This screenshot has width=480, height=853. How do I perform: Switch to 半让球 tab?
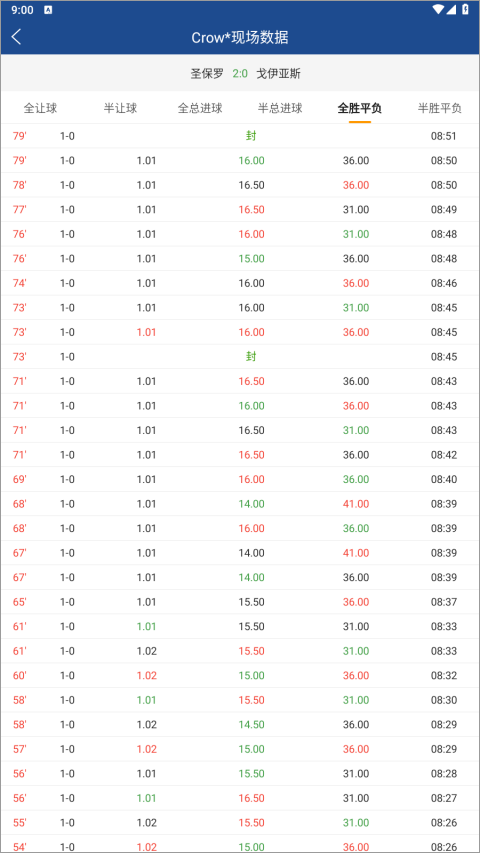[x=120, y=108]
